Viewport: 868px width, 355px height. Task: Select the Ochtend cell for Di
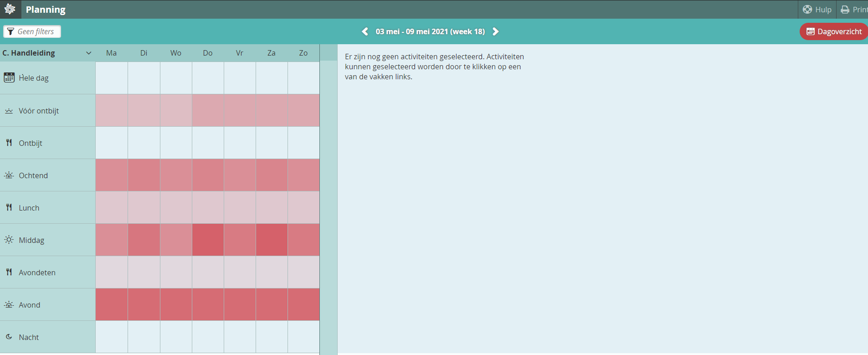pyautogui.click(x=144, y=175)
